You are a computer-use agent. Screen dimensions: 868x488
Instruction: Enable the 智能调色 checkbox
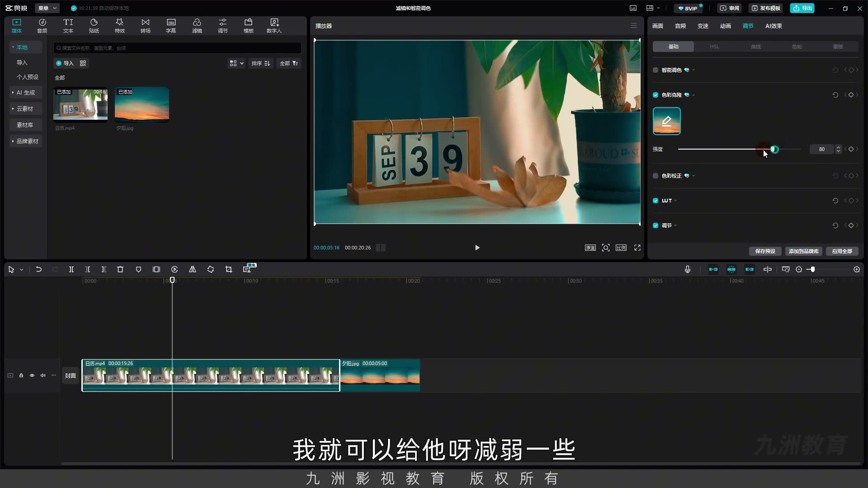click(656, 70)
